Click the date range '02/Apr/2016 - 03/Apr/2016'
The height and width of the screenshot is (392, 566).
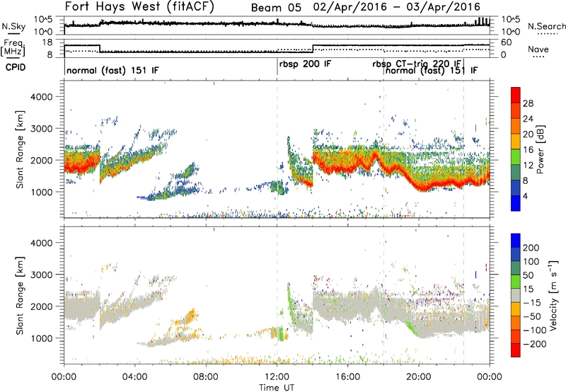coord(397,7)
